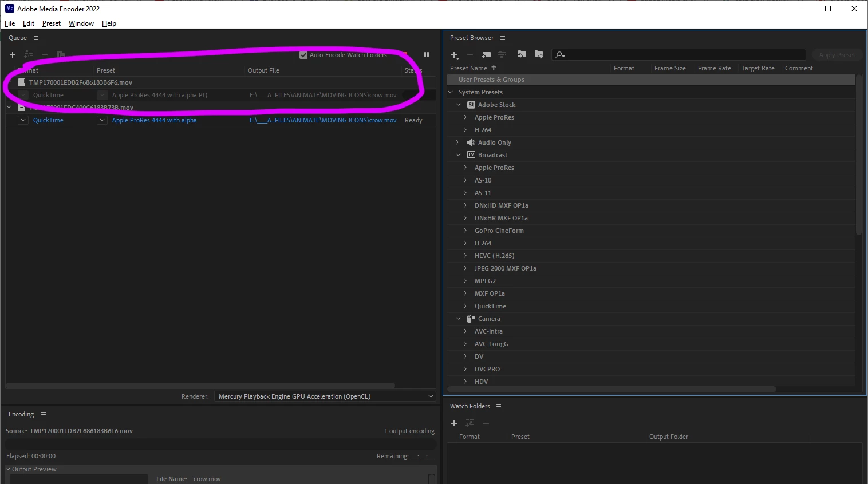Open the Preset menu
Screen dimensions: 868x484
(x=52, y=23)
